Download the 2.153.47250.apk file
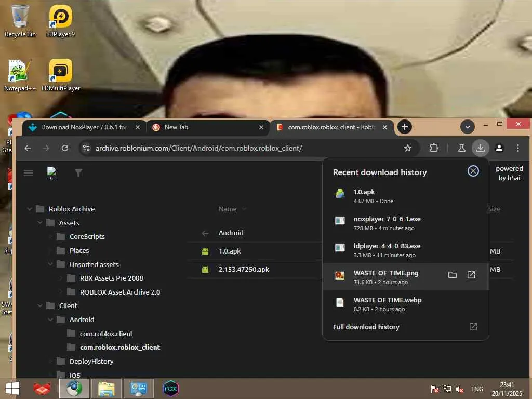This screenshot has height=399, width=532. point(244,270)
